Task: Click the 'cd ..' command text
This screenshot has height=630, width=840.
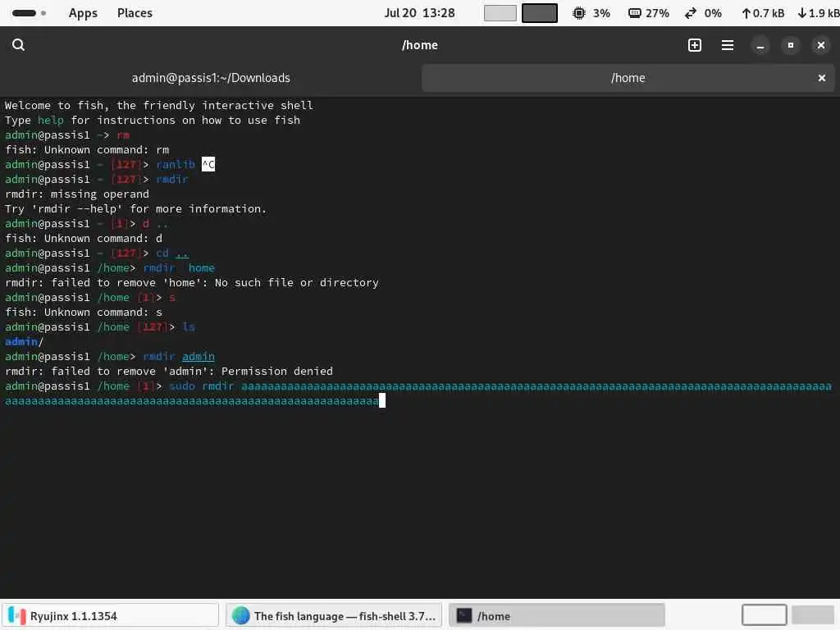Action: coord(172,253)
